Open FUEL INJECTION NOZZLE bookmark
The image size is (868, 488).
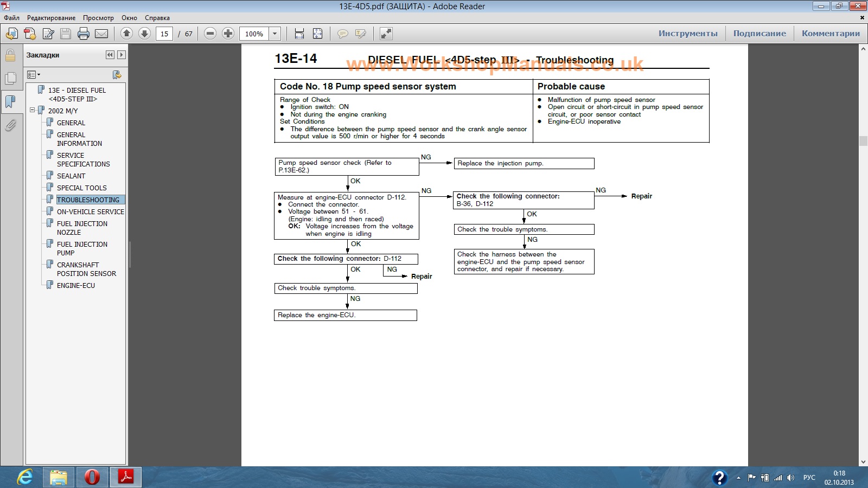[x=82, y=228]
